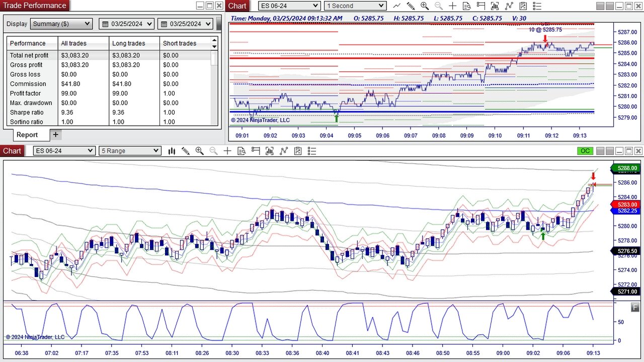Show data box in top chart toolbar
This screenshot has height=362, width=644.
pyautogui.click(x=467, y=6)
